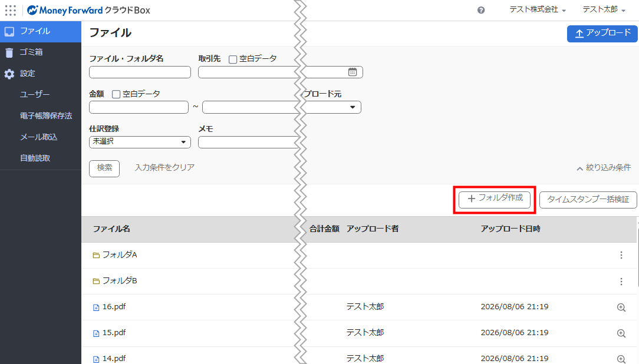Open the more options menu for フォルダA

tap(621, 255)
